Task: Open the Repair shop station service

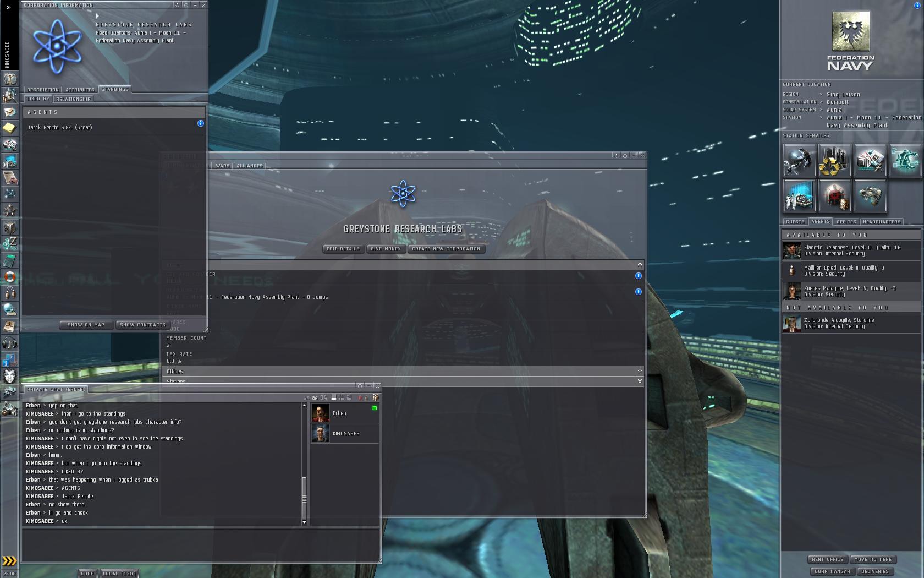Action: pyautogui.click(x=800, y=160)
